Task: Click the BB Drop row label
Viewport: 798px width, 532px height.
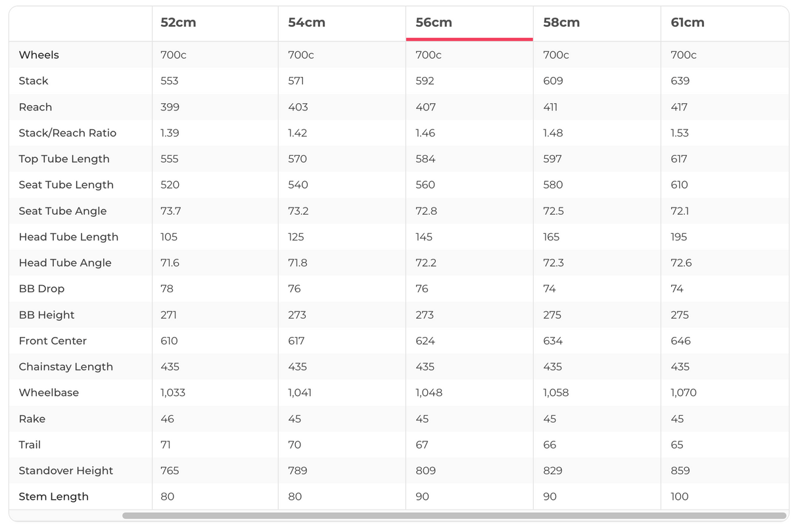Action: [x=41, y=289]
